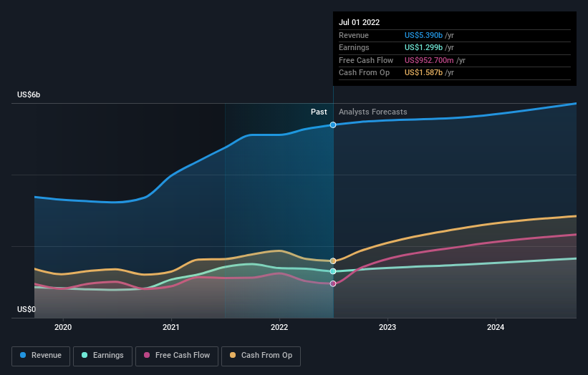The image size is (588, 375).
Task: Click the Analysts Forecasts label
Action: (372, 112)
